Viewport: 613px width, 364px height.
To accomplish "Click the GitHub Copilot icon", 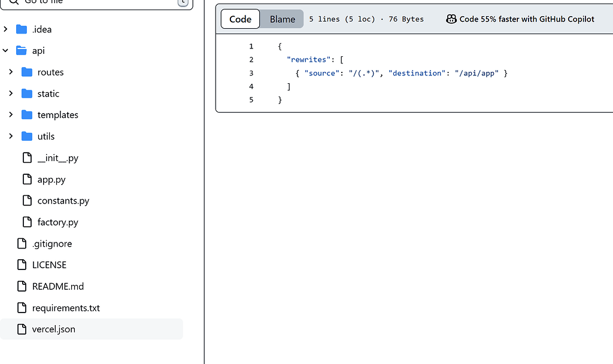I will point(451,19).
